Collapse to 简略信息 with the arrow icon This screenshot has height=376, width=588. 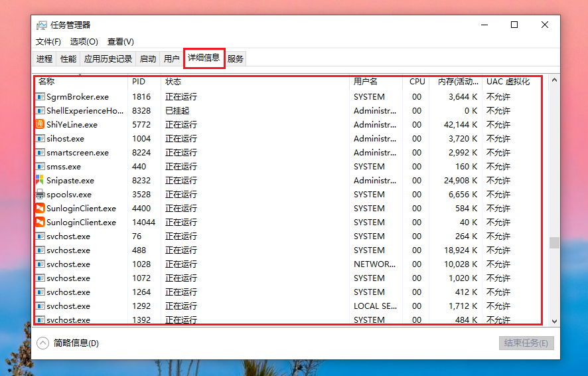(x=42, y=343)
